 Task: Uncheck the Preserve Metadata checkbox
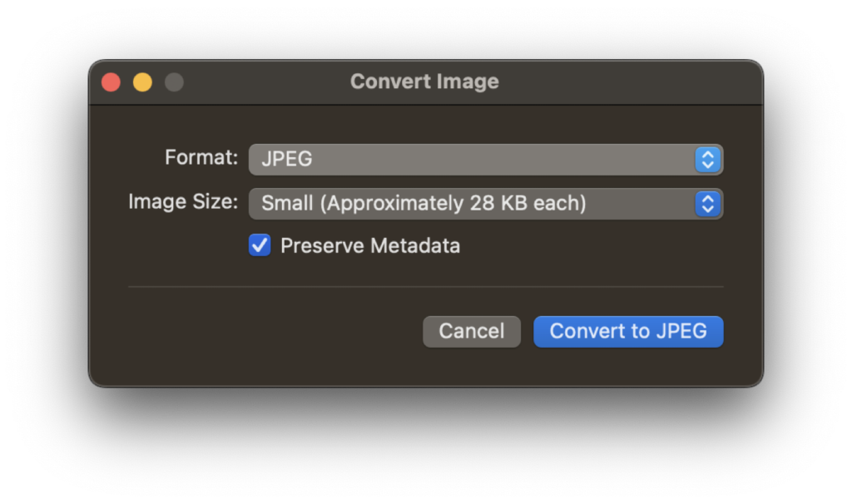point(260,245)
